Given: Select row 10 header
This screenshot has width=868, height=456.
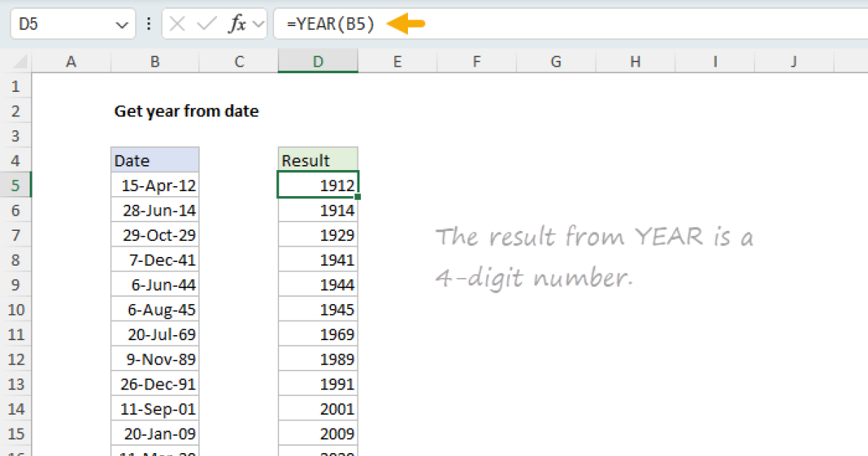Looking at the screenshot, I should click(x=16, y=310).
